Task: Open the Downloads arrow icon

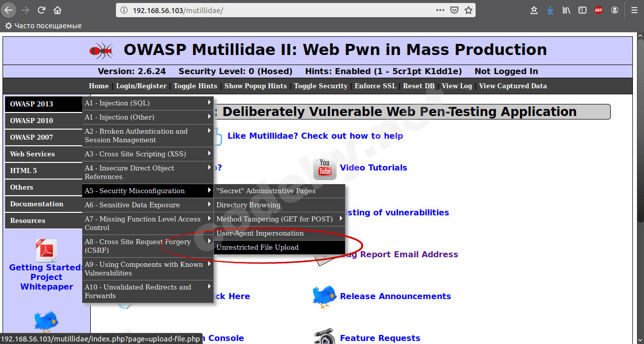Action: coord(550,10)
